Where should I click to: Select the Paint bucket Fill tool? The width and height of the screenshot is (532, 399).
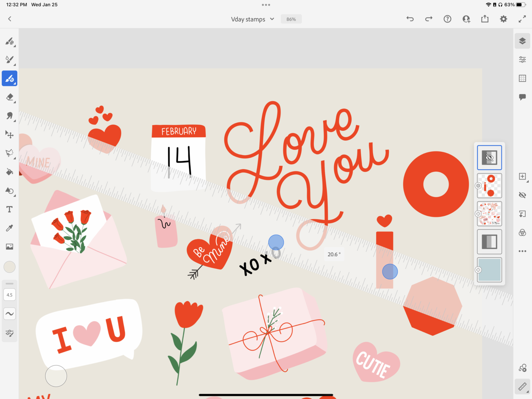pyautogui.click(x=9, y=172)
